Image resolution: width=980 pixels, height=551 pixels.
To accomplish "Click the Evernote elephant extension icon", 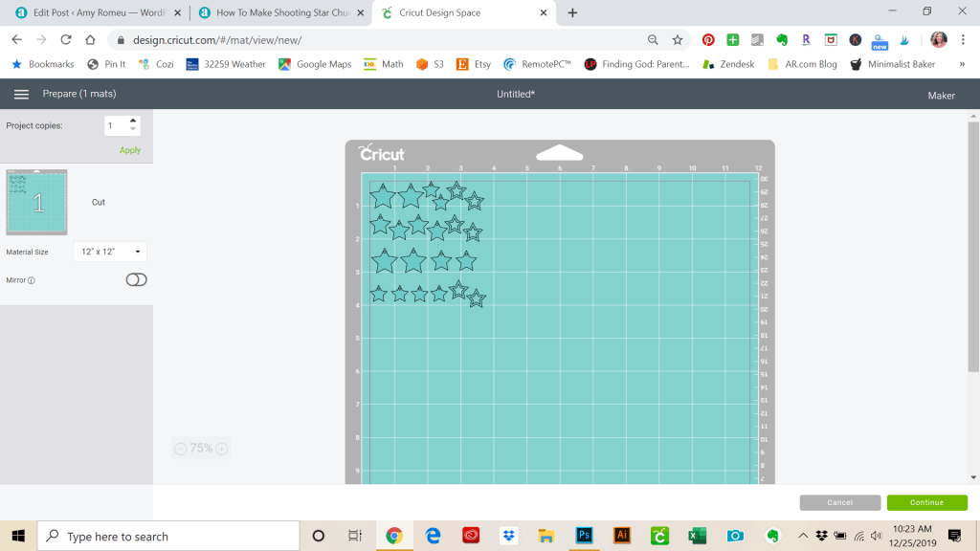I will 782,40.
